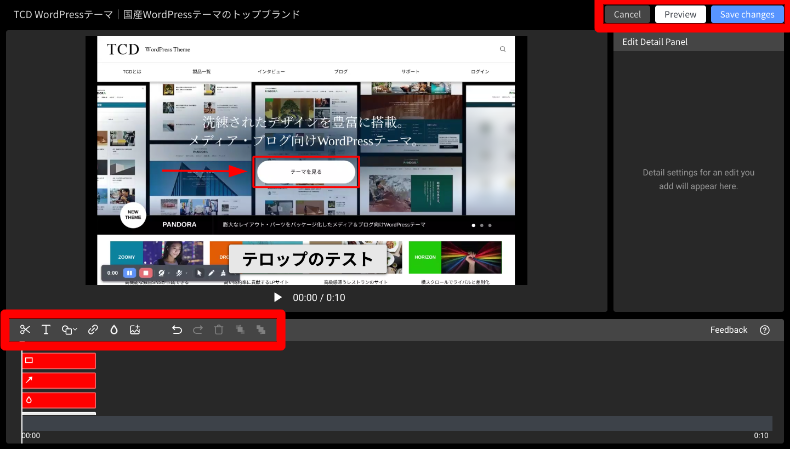Click the 00:00 / 0:10 playback time text

[x=319, y=298]
